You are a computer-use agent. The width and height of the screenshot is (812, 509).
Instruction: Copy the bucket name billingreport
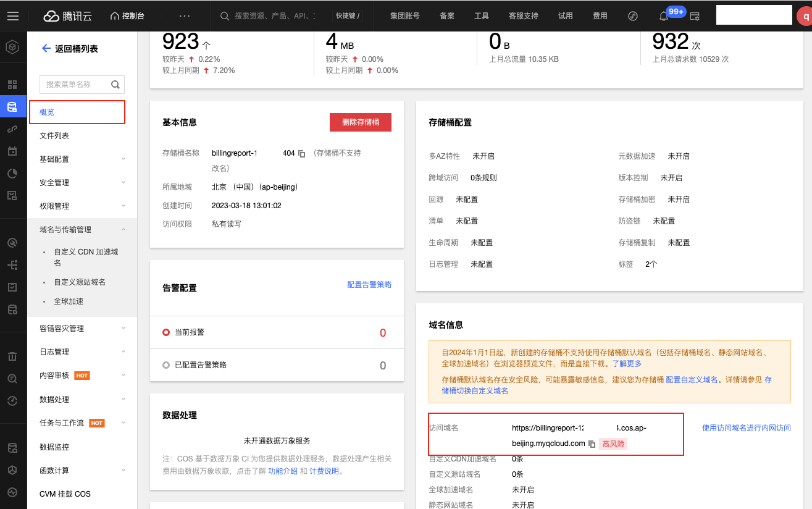coord(302,153)
